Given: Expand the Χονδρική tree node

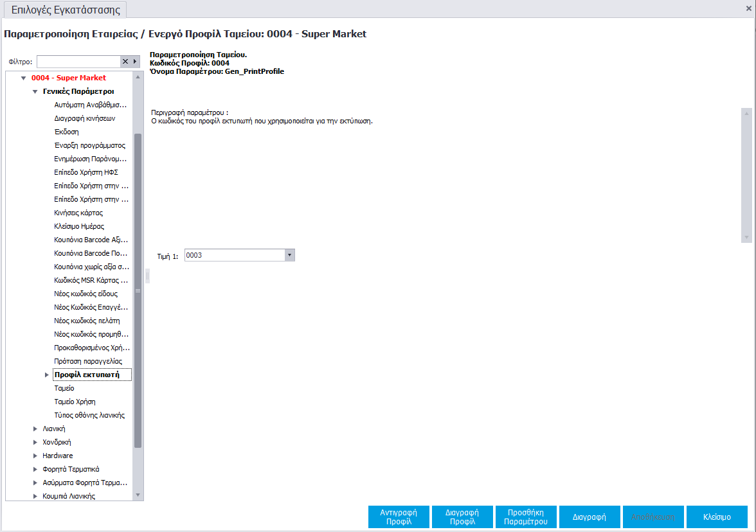Looking at the screenshot, I should coord(35,442).
